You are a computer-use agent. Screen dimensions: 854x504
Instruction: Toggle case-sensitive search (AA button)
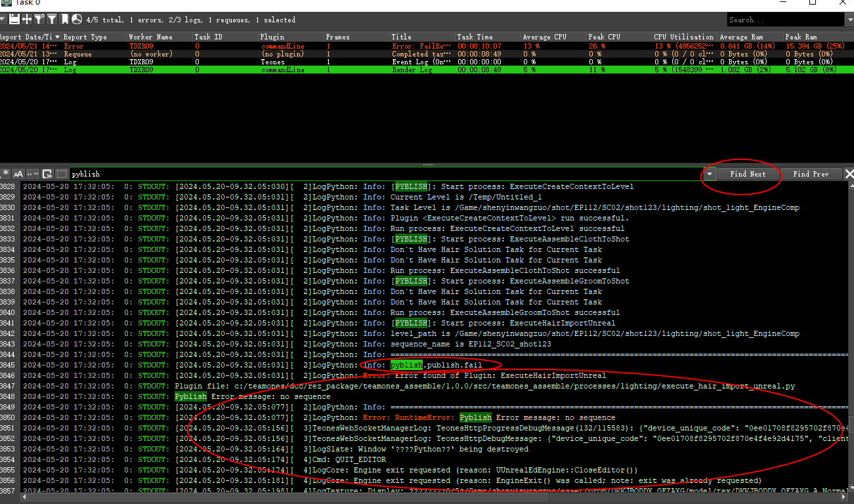point(18,174)
